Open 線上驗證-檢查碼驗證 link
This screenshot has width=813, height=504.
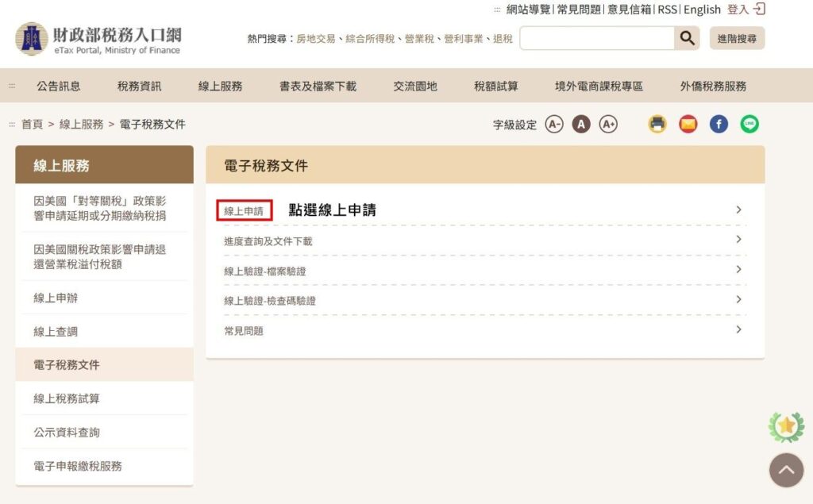click(270, 301)
